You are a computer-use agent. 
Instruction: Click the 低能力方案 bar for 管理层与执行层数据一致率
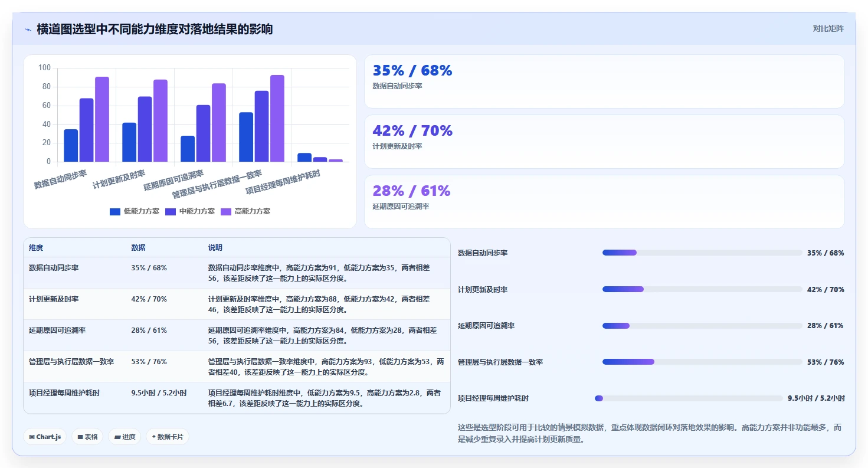tap(246, 137)
